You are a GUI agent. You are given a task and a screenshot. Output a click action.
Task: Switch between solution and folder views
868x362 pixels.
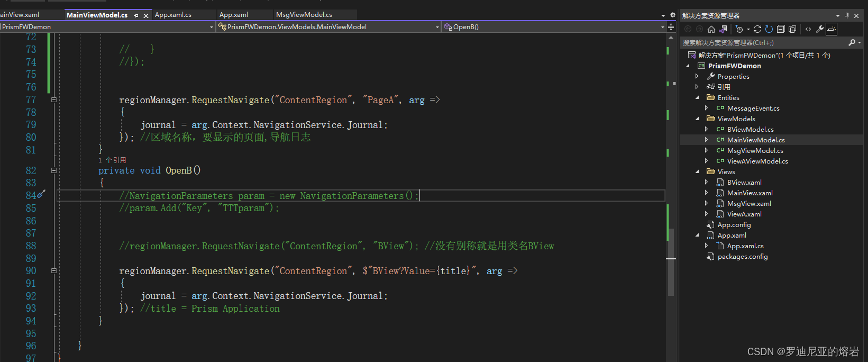point(723,29)
